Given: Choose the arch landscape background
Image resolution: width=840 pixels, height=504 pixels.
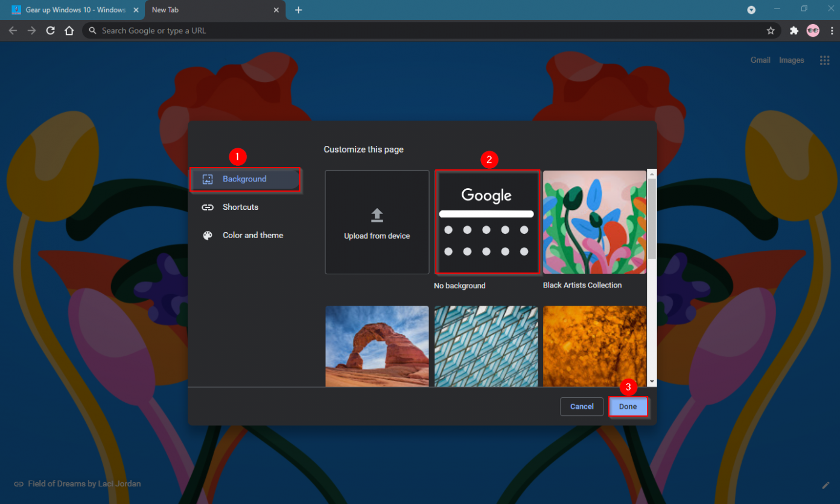Looking at the screenshot, I should (x=377, y=346).
